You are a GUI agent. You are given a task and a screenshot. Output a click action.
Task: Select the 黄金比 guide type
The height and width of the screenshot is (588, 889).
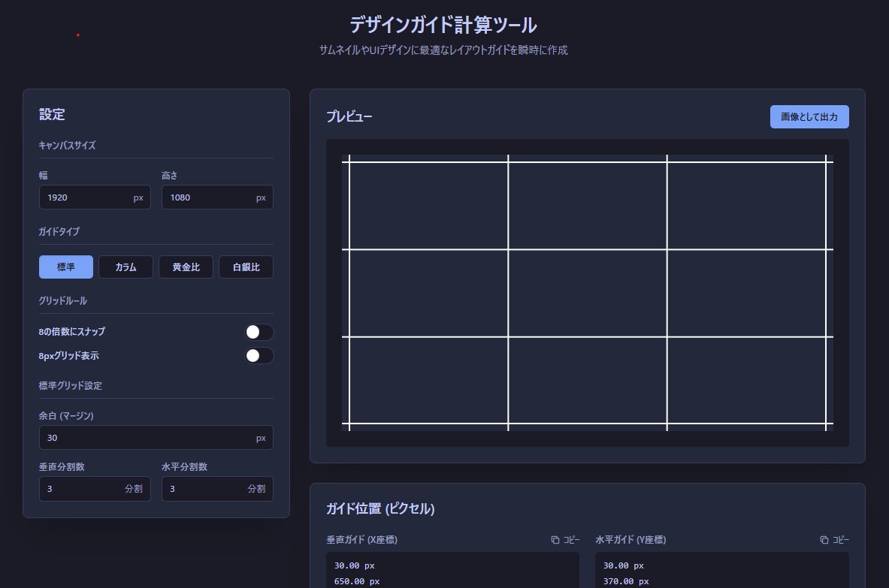coord(186,267)
